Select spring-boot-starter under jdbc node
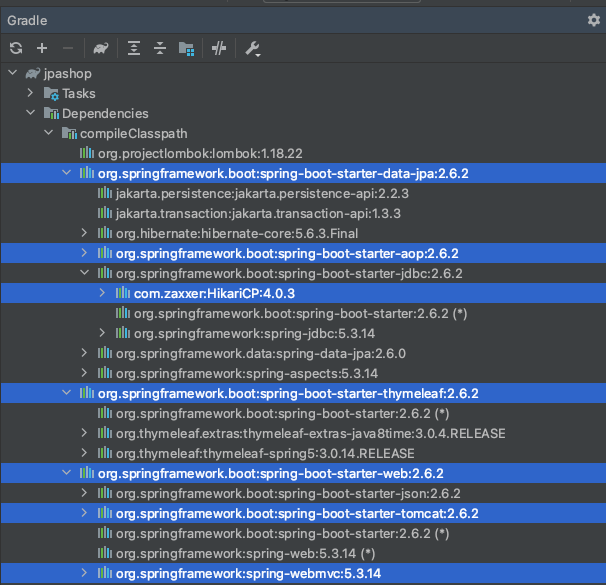606x585 pixels. click(303, 313)
